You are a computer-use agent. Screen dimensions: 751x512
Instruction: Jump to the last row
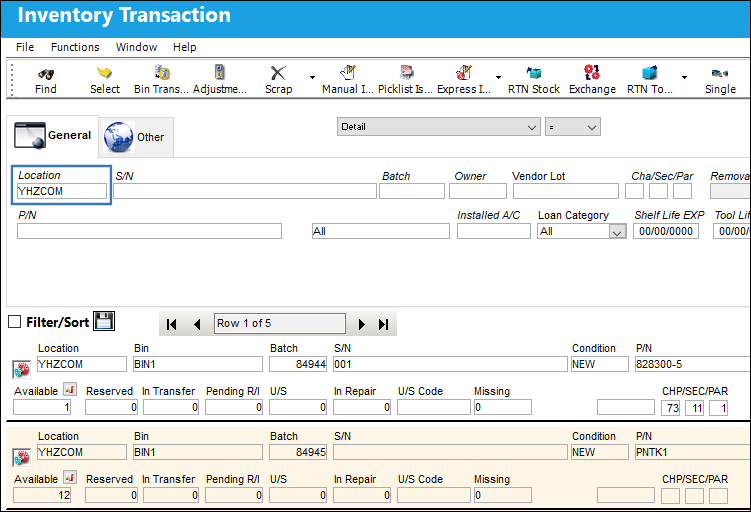click(x=383, y=324)
